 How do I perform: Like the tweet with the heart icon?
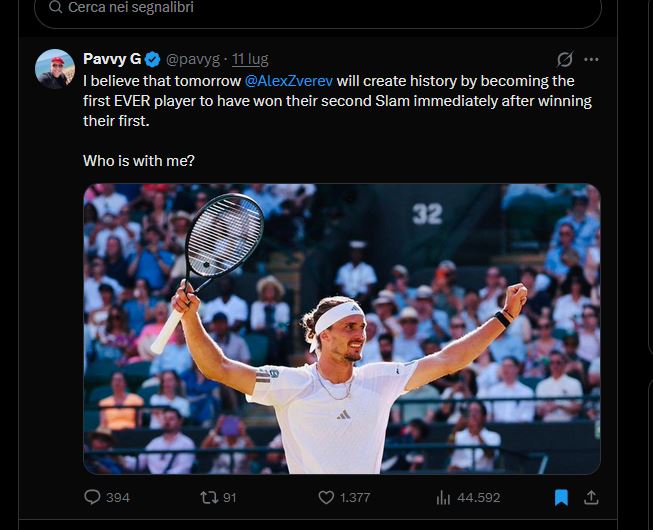[326, 497]
